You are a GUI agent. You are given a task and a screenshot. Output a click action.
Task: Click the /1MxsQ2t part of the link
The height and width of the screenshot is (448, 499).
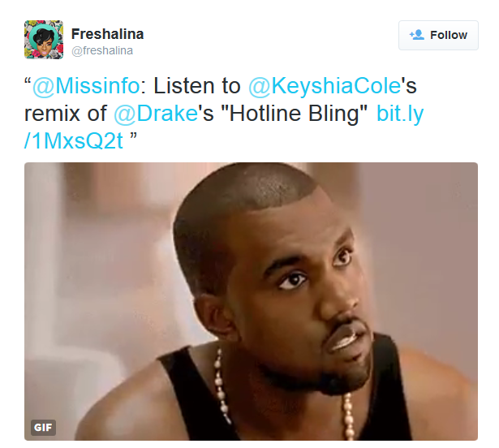74,141
